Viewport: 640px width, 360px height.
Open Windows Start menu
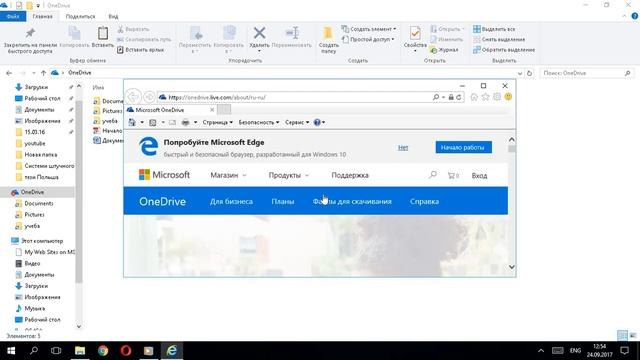11,351
